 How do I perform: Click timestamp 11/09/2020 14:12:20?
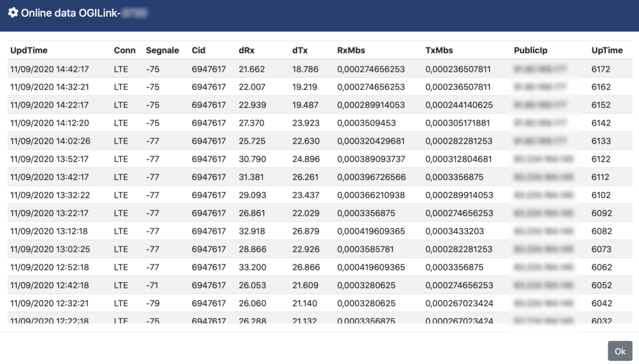coord(49,123)
